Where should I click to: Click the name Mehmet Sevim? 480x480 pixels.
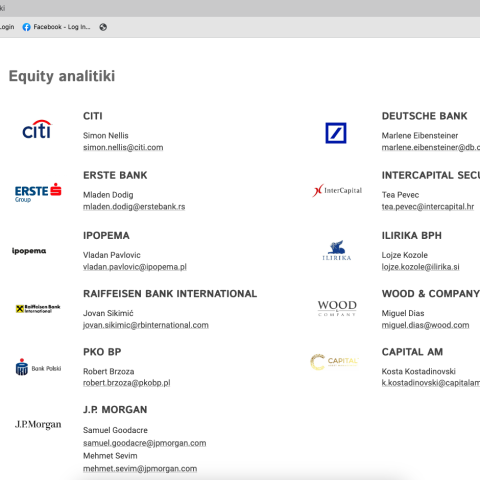[x=110, y=456]
